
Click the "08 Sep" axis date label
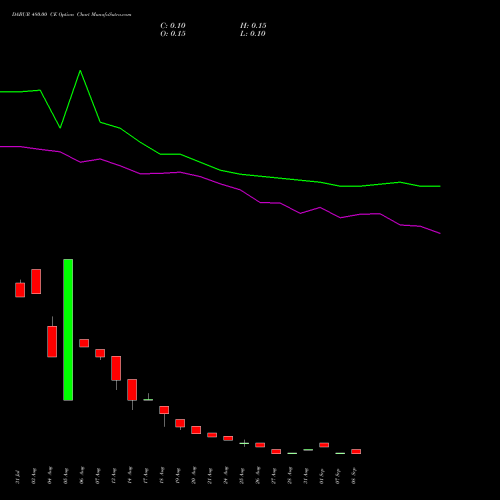click(354, 475)
